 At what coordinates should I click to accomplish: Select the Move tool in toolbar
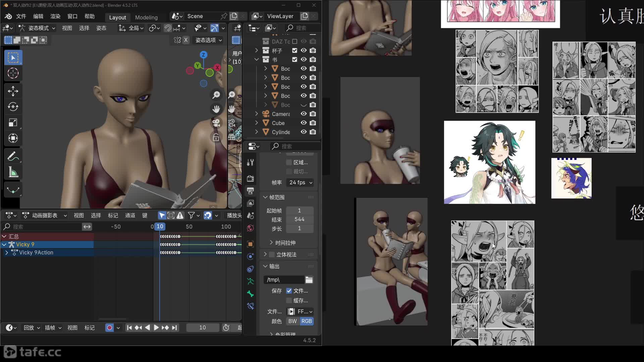[13, 91]
